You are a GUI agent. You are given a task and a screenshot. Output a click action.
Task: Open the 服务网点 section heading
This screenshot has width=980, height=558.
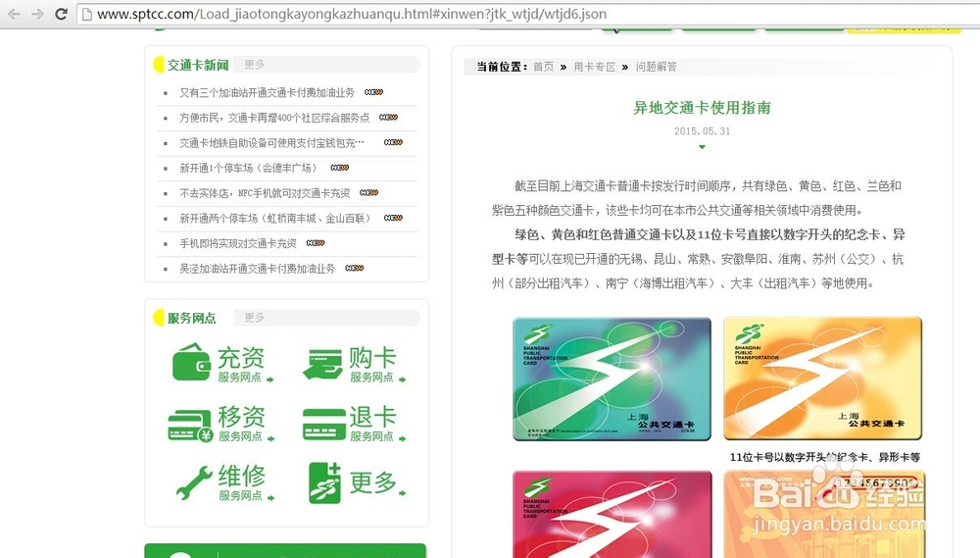[191, 318]
